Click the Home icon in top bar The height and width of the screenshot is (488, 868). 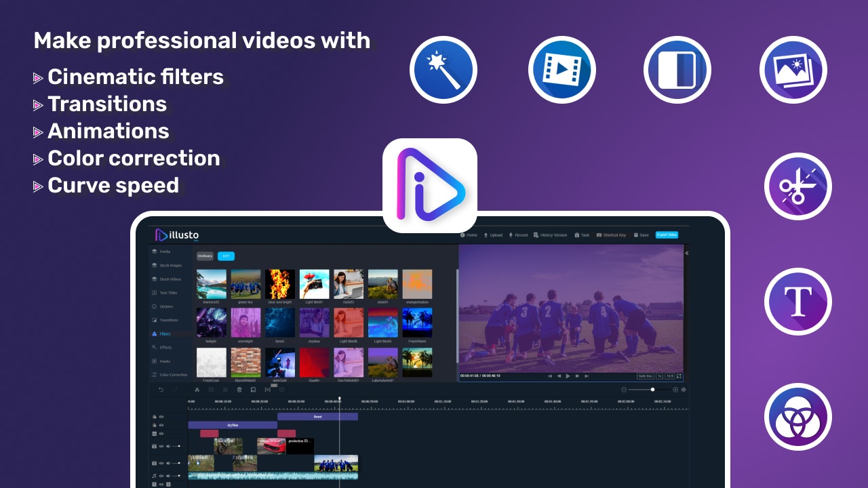pos(462,235)
